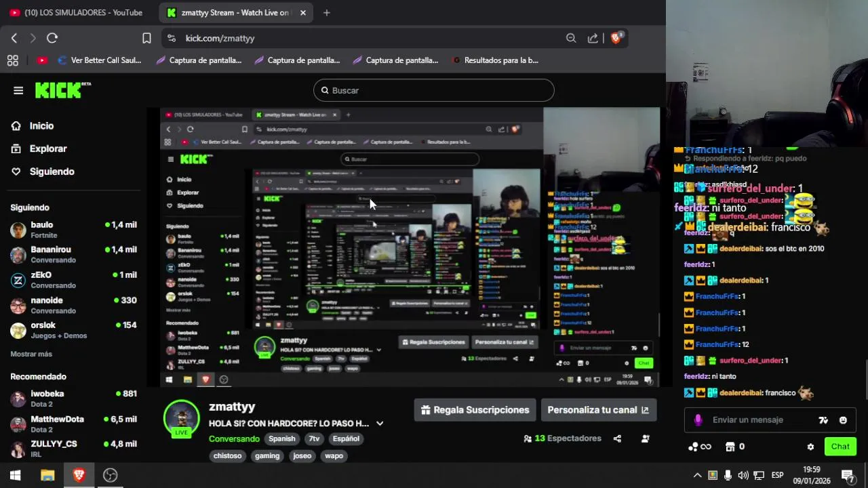The width and height of the screenshot is (868, 488).
Task: Open the browser zoom magnifier icon
Action: (571, 38)
